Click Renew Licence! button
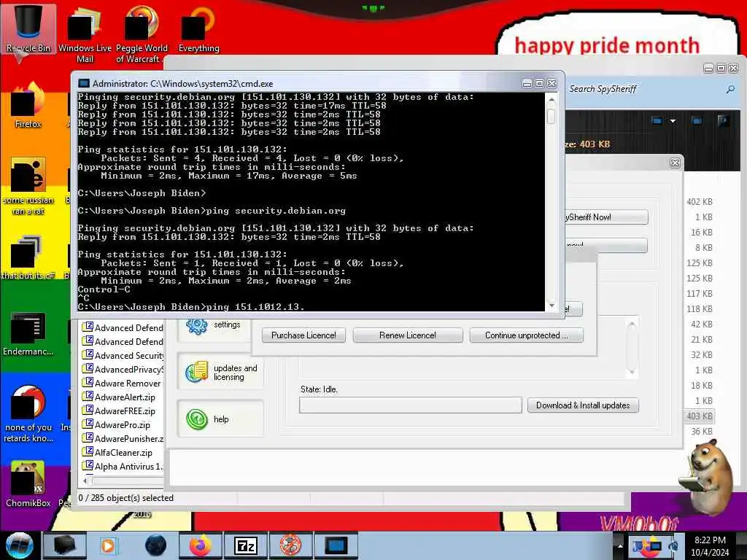The image size is (747, 560). click(407, 335)
